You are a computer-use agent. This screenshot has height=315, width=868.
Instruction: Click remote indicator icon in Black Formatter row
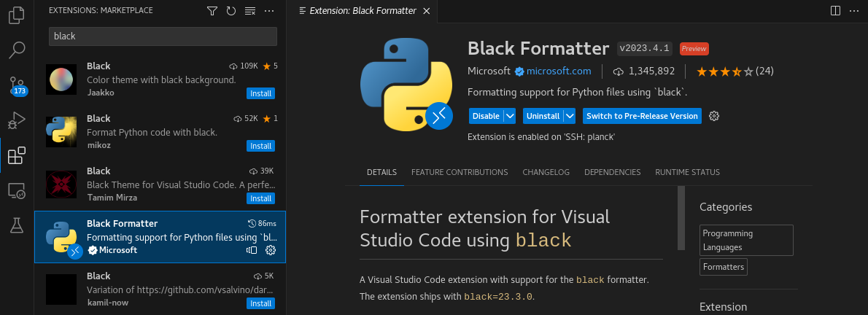coord(252,250)
